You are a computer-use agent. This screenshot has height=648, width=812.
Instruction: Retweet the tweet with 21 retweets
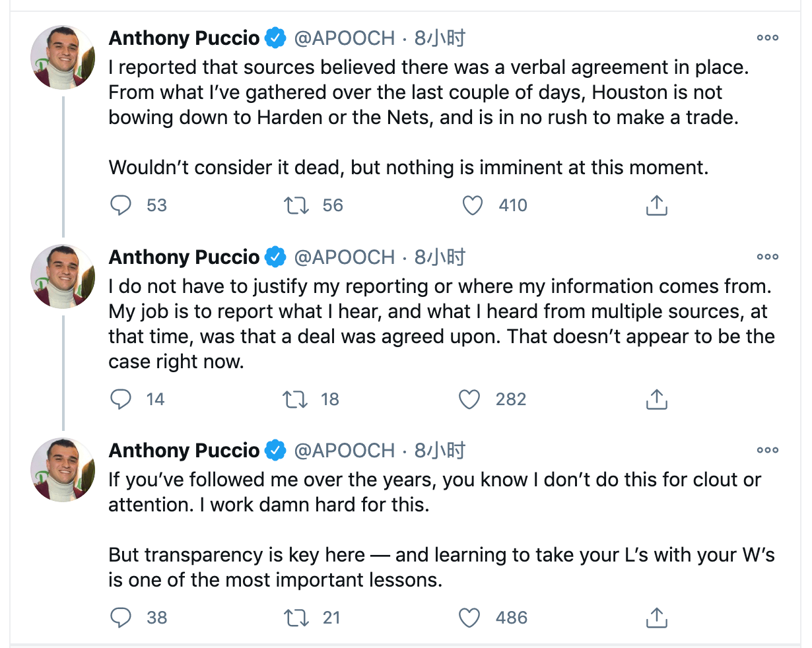point(295,618)
